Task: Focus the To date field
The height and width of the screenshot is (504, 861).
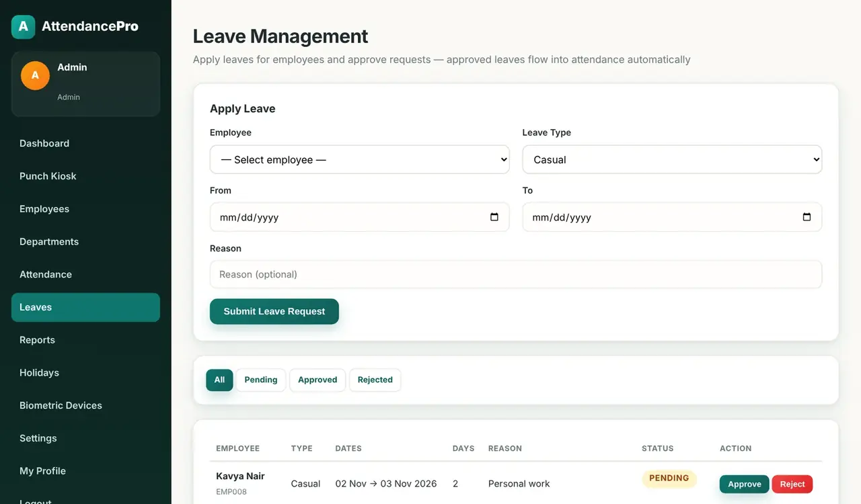Action: (672, 217)
